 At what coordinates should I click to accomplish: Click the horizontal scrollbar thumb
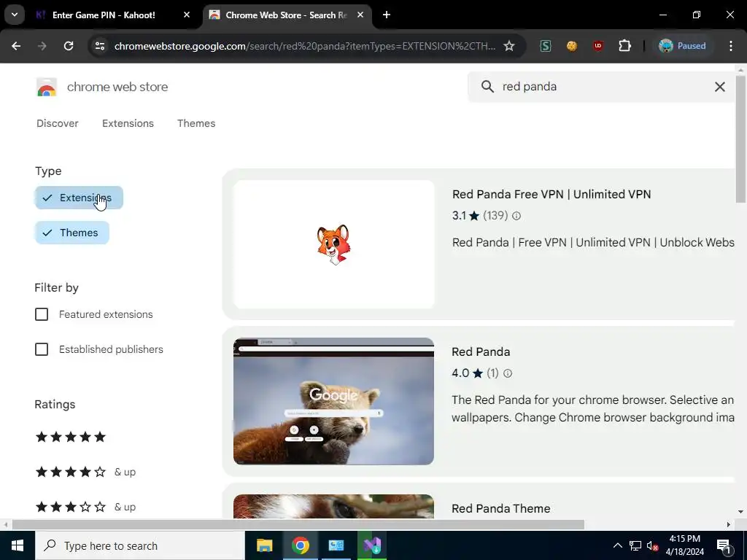pyautogui.click(x=298, y=525)
